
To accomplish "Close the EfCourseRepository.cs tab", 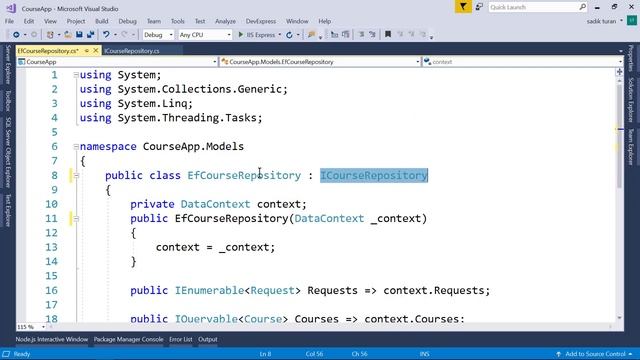I will (96, 51).
